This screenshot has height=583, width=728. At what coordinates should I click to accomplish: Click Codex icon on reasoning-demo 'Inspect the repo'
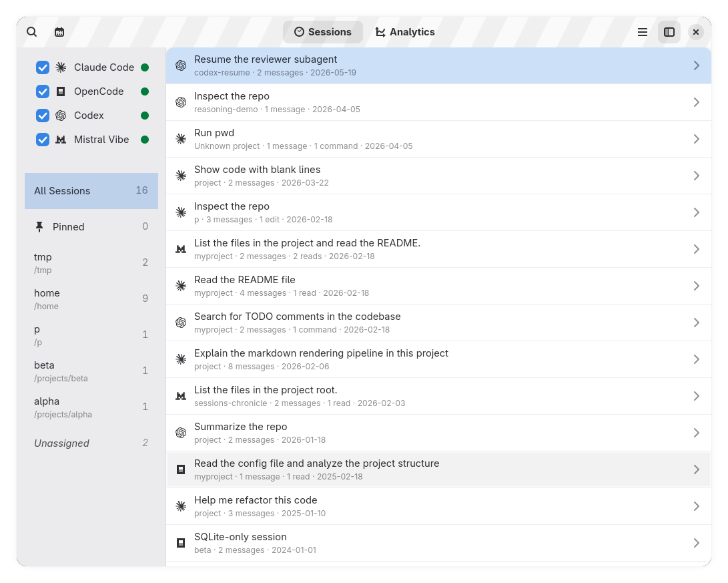point(181,102)
